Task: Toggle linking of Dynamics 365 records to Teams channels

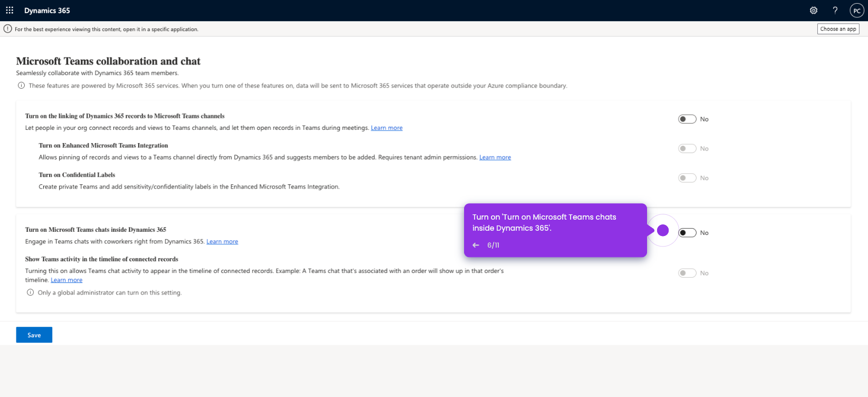Action: [x=687, y=119]
